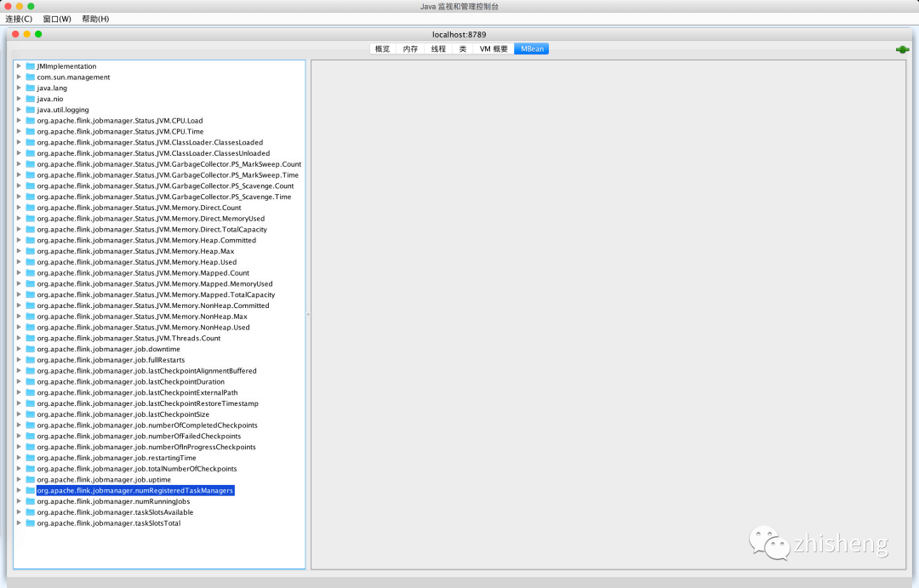The width and height of the screenshot is (919, 588).
Task: Expand job.restartingTime disclosure triangle
Action: (x=19, y=458)
